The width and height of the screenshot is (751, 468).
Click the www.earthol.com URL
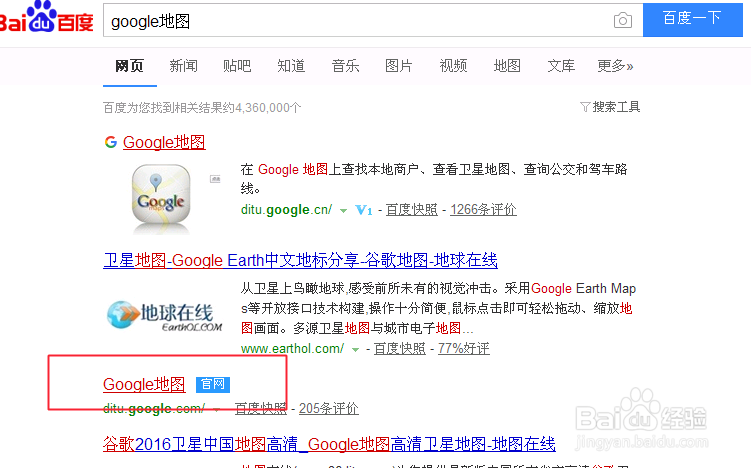pyautogui.click(x=292, y=349)
